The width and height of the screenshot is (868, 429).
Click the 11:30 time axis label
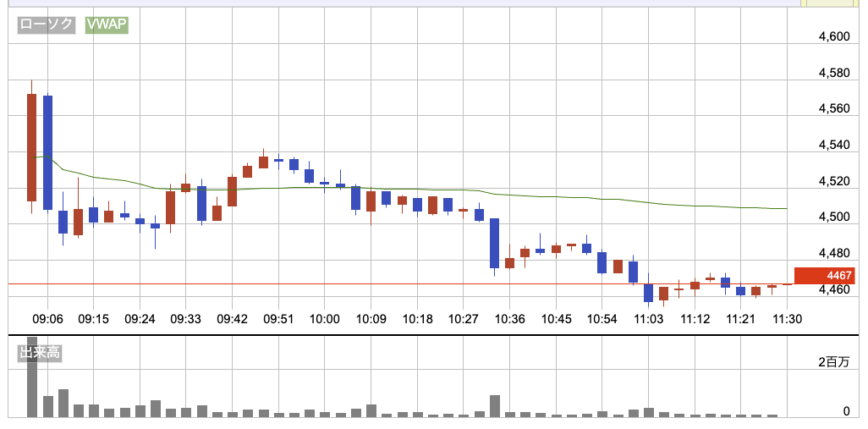pyautogui.click(x=788, y=319)
